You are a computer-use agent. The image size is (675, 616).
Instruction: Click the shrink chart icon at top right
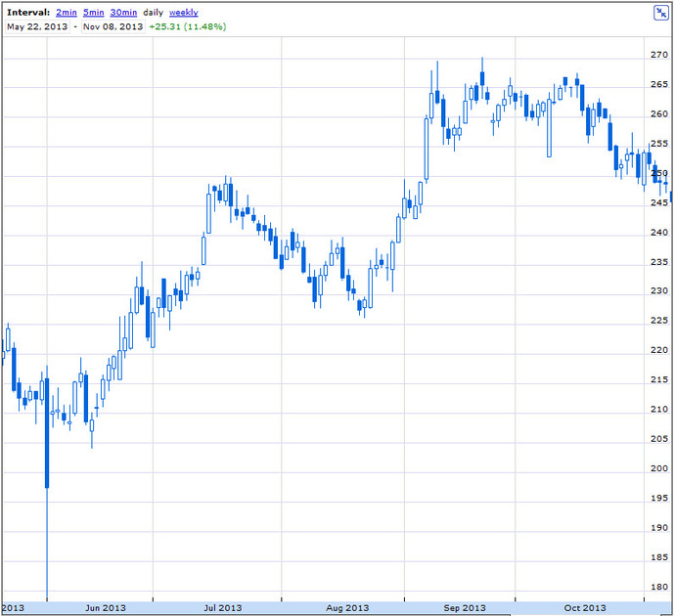[x=660, y=13]
